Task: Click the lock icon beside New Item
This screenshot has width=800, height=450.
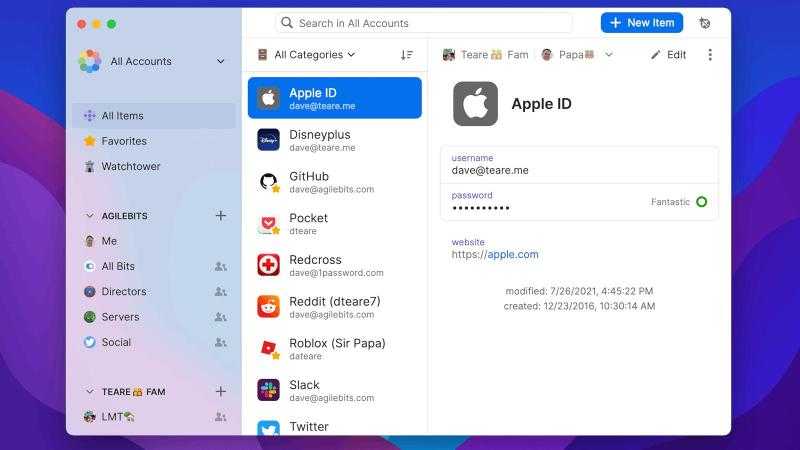Action: coord(705,23)
